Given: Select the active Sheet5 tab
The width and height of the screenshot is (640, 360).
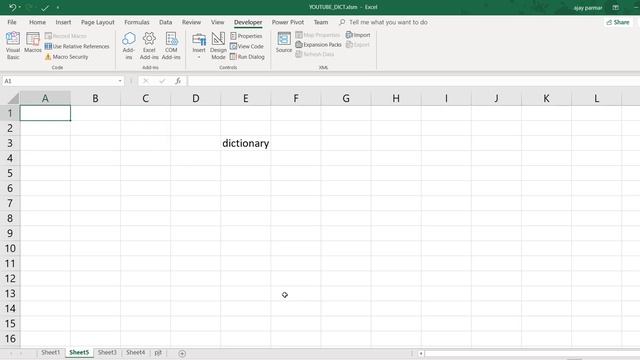Looking at the screenshot, I should pyautogui.click(x=79, y=353).
